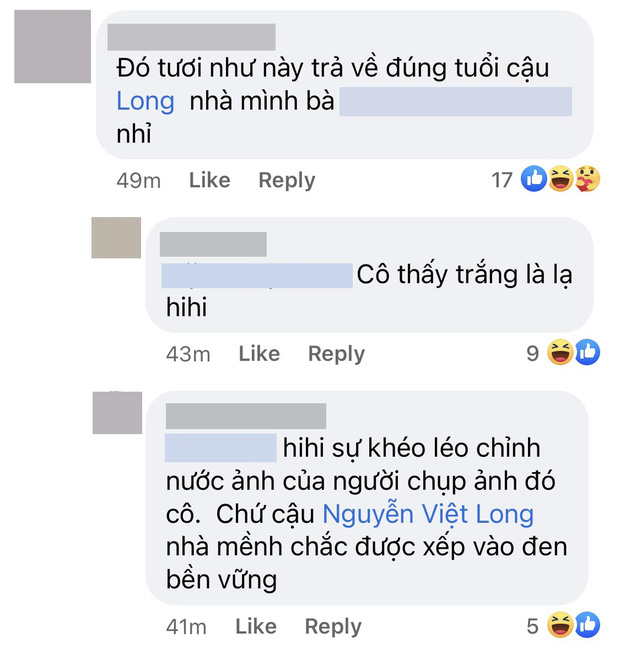Click the thumbs-up icon on 41m reply
The width and height of the screenshot is (620, 649).
pyautogui.click(x=587, y=625)
